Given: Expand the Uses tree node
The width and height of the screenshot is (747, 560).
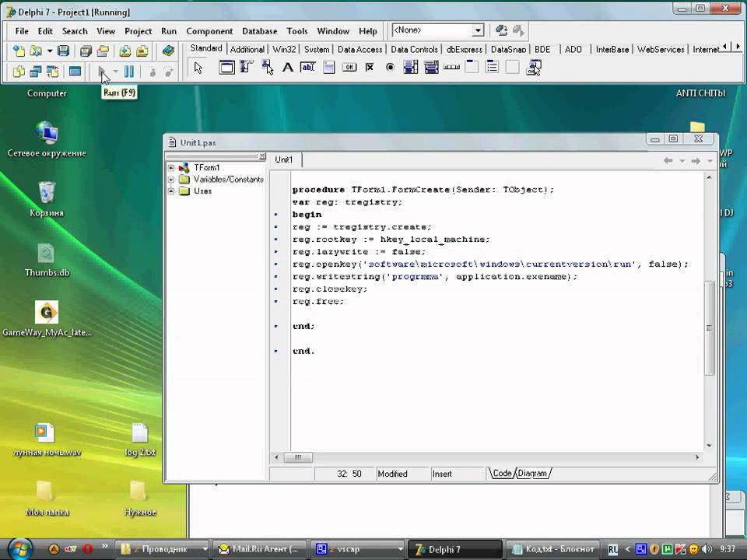Looking at the screenshot, I should 171,191.
